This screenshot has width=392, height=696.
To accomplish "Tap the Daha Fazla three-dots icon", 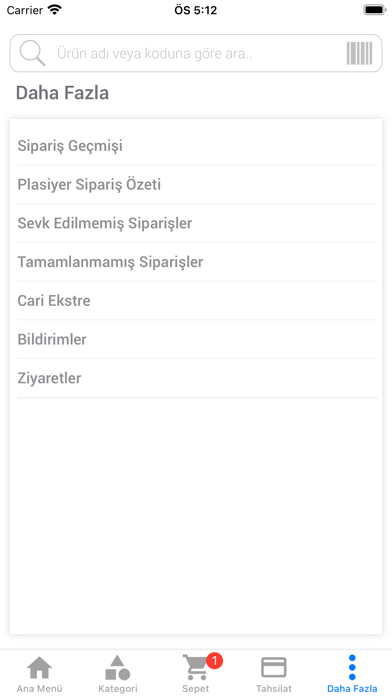I will click(x=352, y=668).
